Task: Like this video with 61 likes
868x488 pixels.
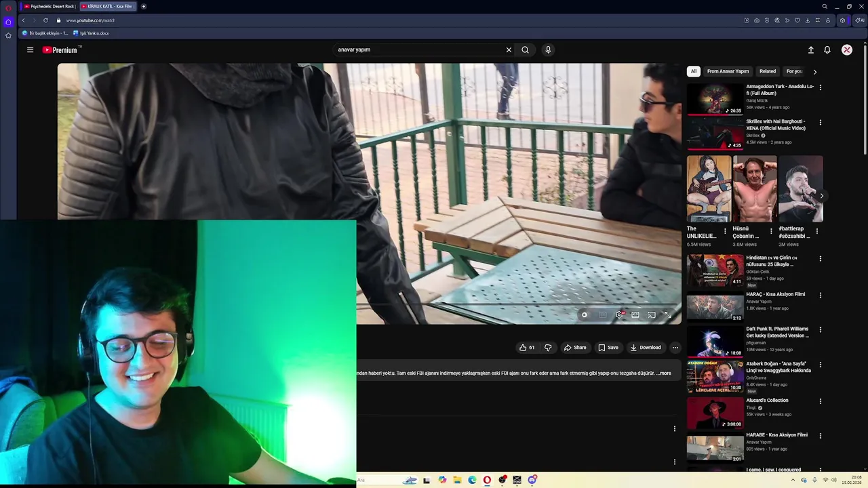Action: 527,348
